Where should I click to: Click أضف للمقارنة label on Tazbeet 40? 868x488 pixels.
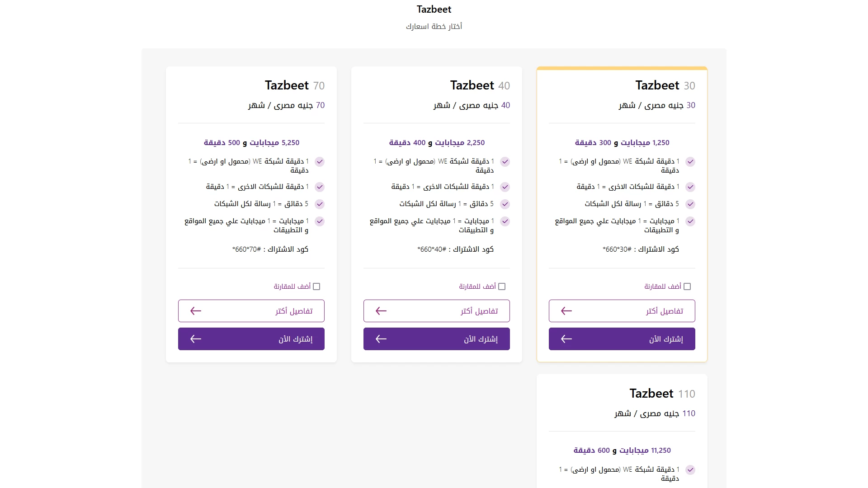tap(477, 286)
